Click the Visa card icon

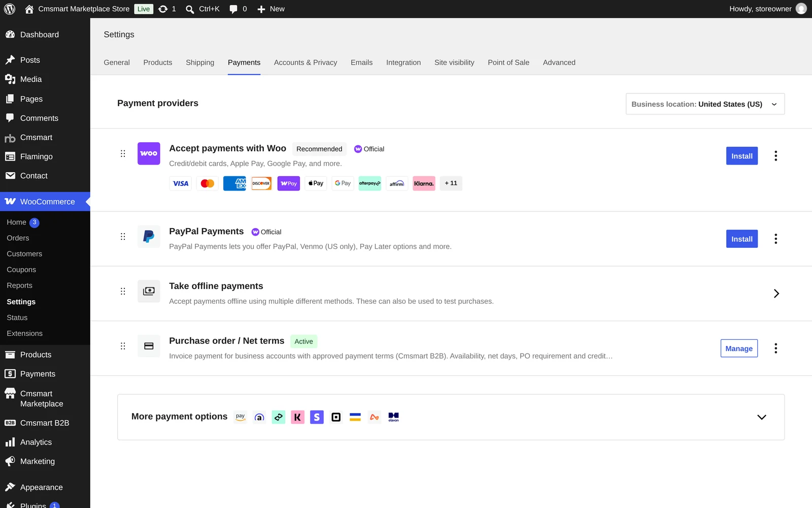181,183
